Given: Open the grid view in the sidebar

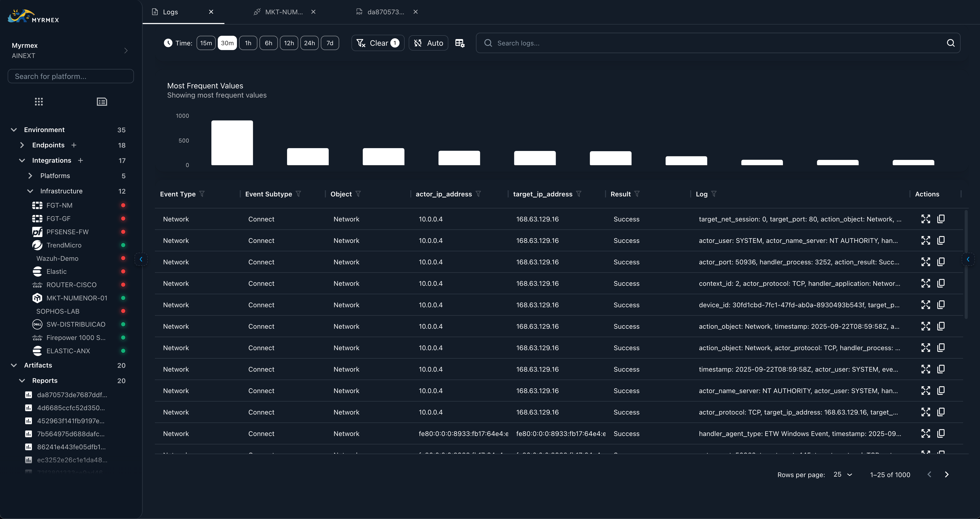Looking at the screenshot, I should (x=39, y=101).
